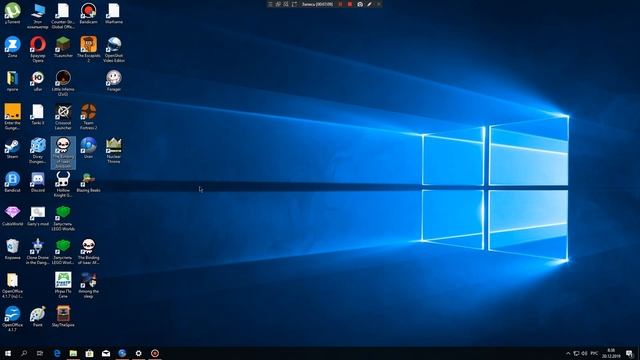Screen dimensions: 640x360
Task: Select the Hollow Knight shortcut
Action: coord(63,184)
